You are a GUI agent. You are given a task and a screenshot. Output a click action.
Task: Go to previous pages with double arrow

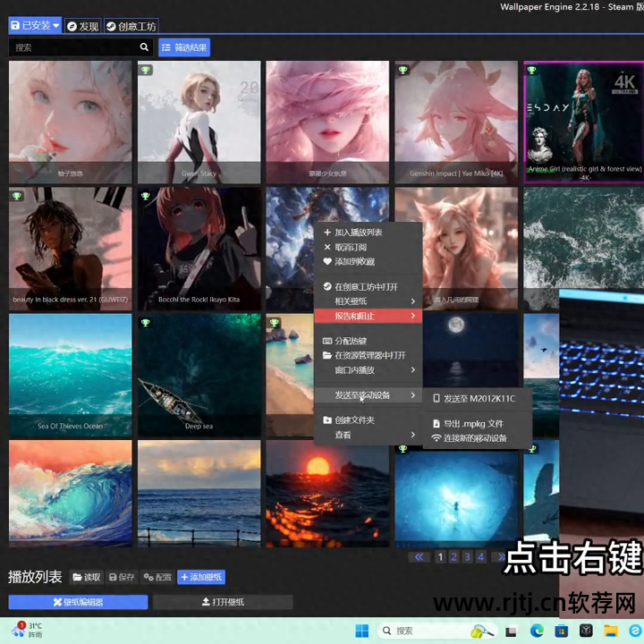click(x=419, y=557)
